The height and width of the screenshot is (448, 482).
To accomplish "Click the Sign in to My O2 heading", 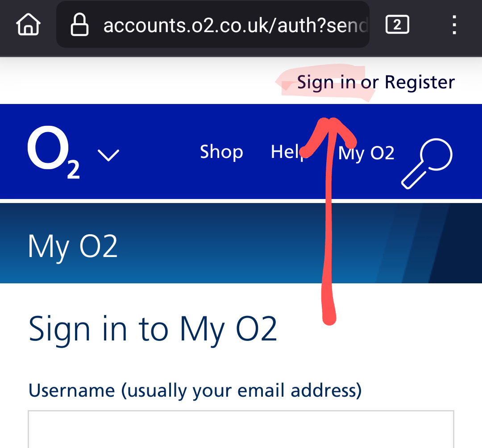I will point(153,328).
